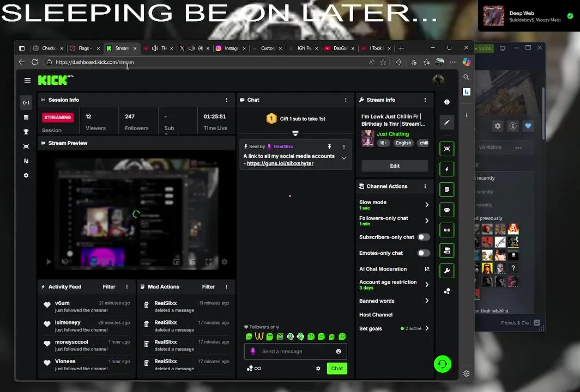The image size is (580, 392).
Task: Click the wrench tool icon in right toolbar
Action: [447, 271]
